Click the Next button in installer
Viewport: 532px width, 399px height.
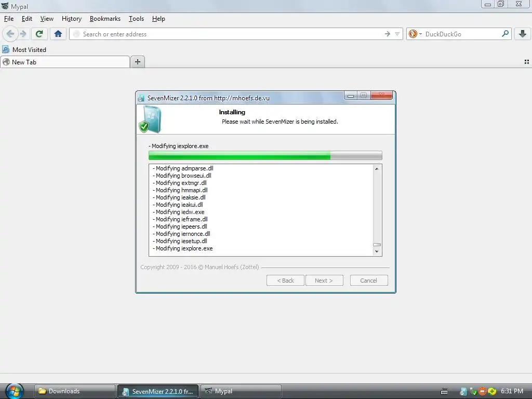click(324, 280)
